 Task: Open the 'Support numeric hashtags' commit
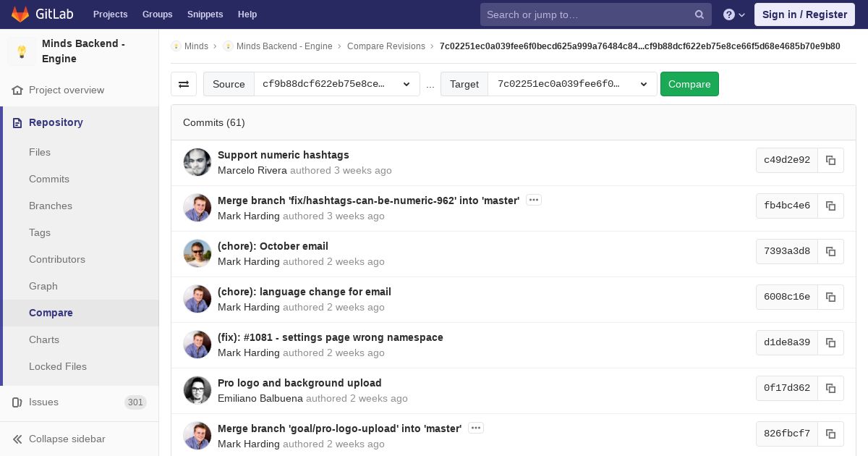click(x=283, y=155)
